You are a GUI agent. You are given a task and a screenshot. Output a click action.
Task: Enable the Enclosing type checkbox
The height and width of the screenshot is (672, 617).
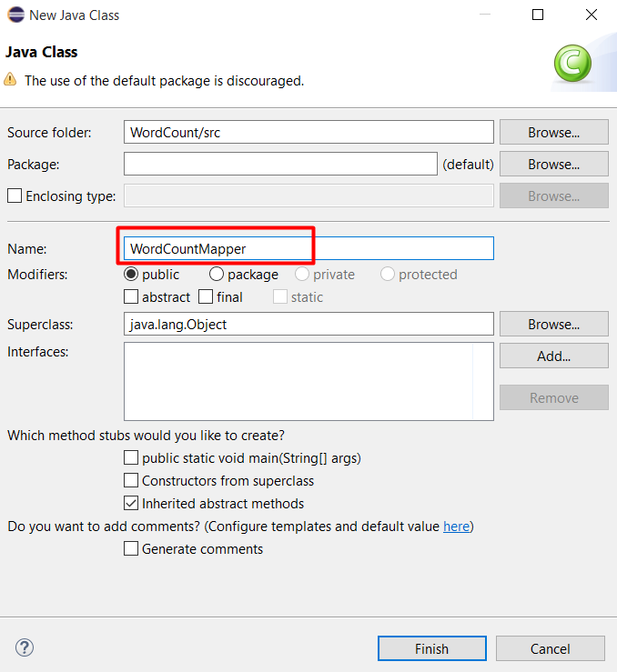[x=15, y=196]
